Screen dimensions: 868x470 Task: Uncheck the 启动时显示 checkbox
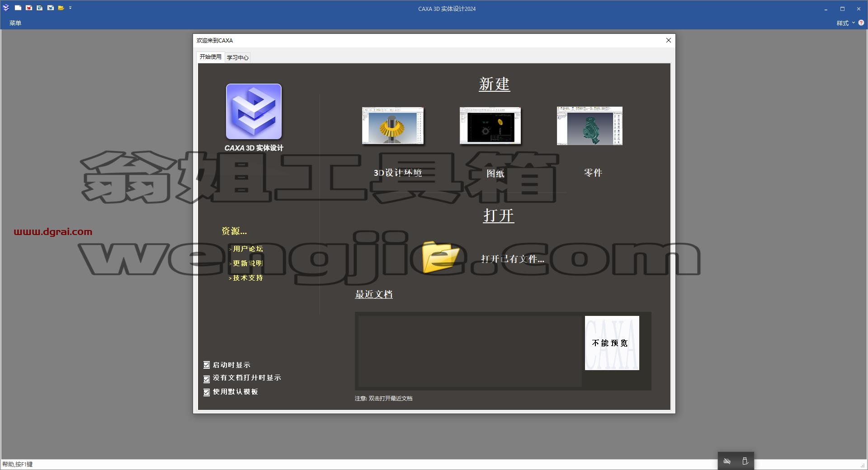pos(207,365)
